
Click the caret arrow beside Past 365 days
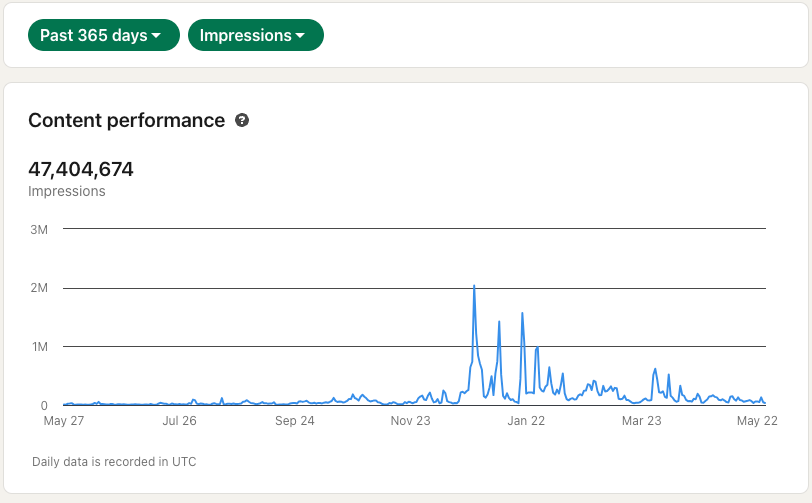click(156, 36)
